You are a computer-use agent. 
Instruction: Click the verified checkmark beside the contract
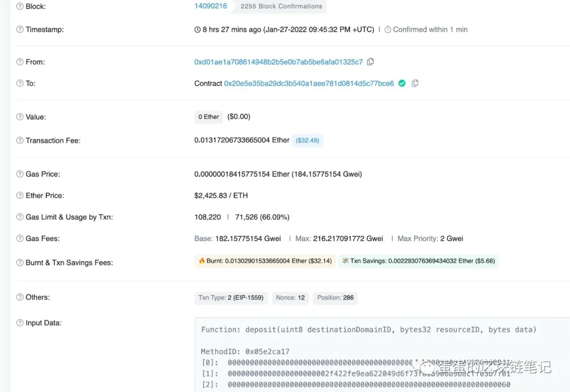[x=402, y=83]
